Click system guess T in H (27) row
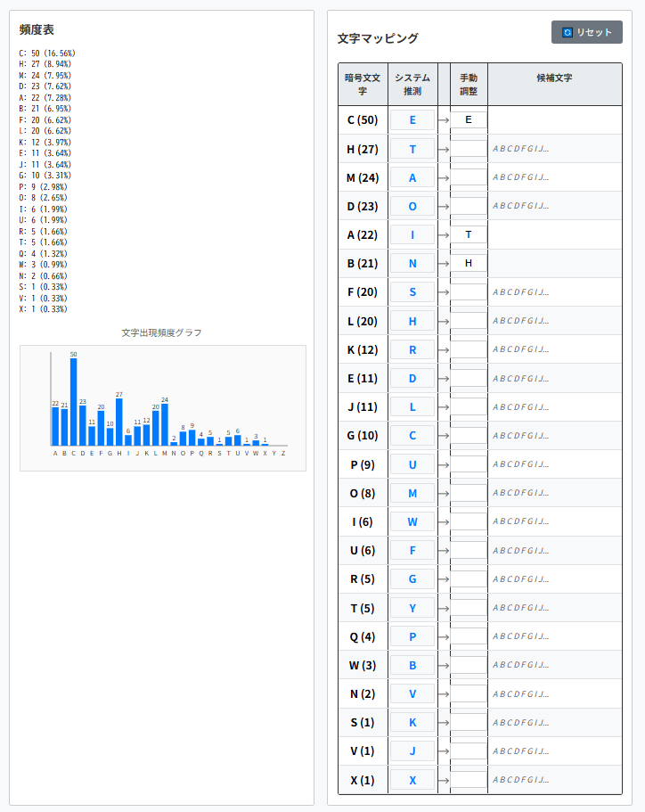Screen dimensions: 645x812 [412, 149]
